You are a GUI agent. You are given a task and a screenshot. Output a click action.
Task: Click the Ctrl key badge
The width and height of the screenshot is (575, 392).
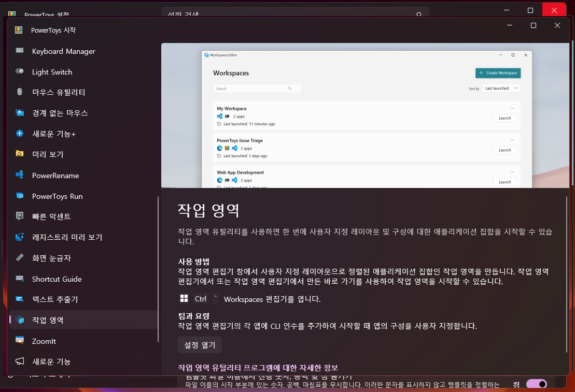[x=201, y=299]
